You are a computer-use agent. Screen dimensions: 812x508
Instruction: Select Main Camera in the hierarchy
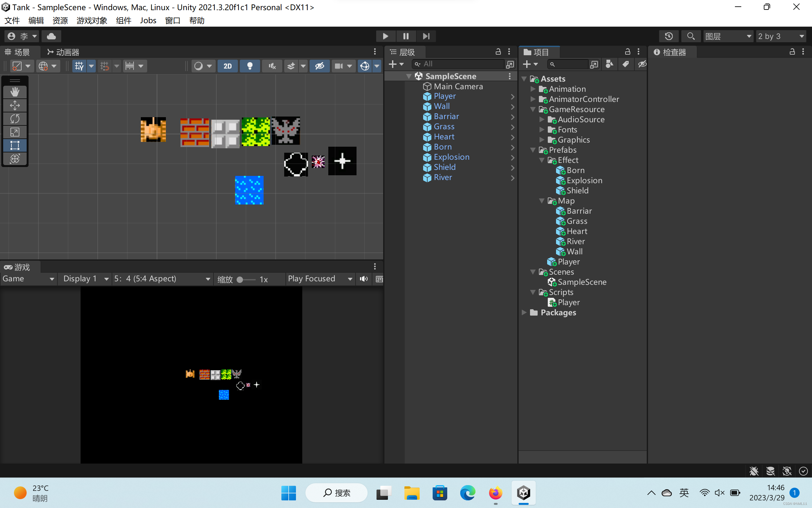coord(458,86)
